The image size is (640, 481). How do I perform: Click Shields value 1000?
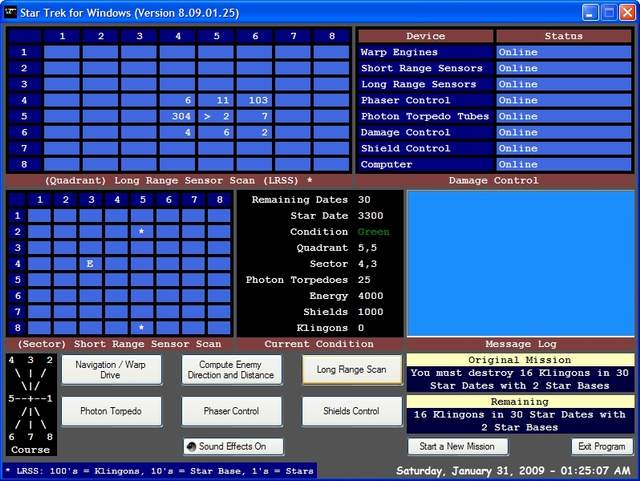370,312
